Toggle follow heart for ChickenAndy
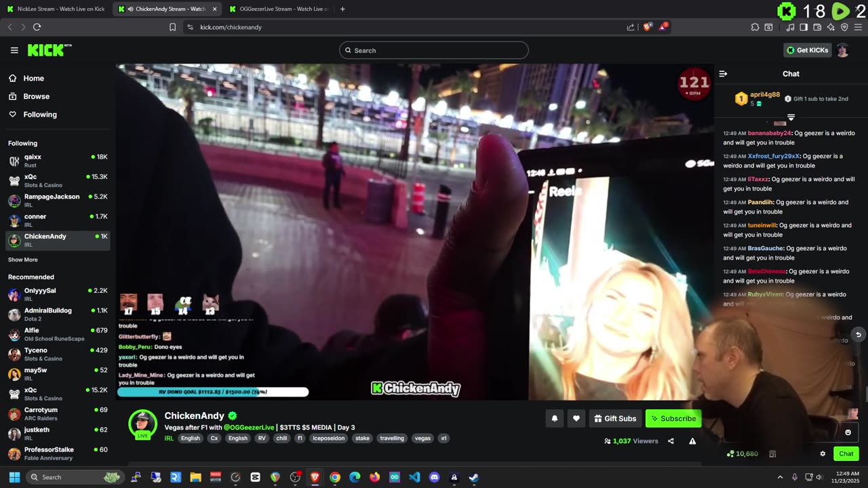The height and width of the screenshot is (488, 868). 576,418
